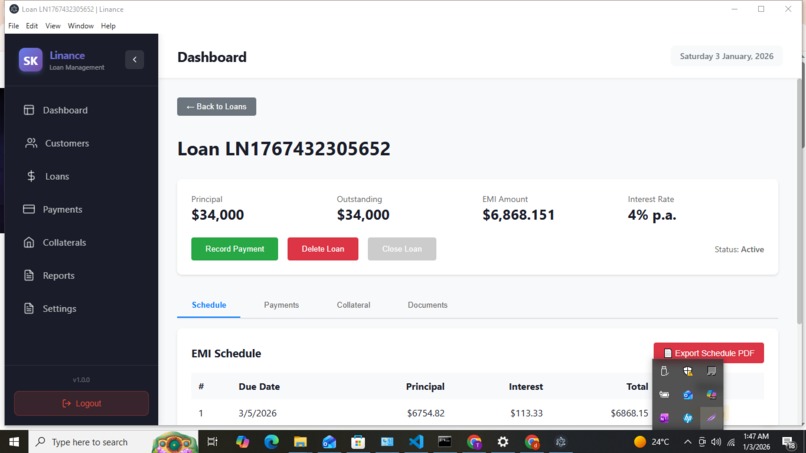Click Back to Loans button
The width and height of the screenshot is (806, 453).
click(216, 106)
